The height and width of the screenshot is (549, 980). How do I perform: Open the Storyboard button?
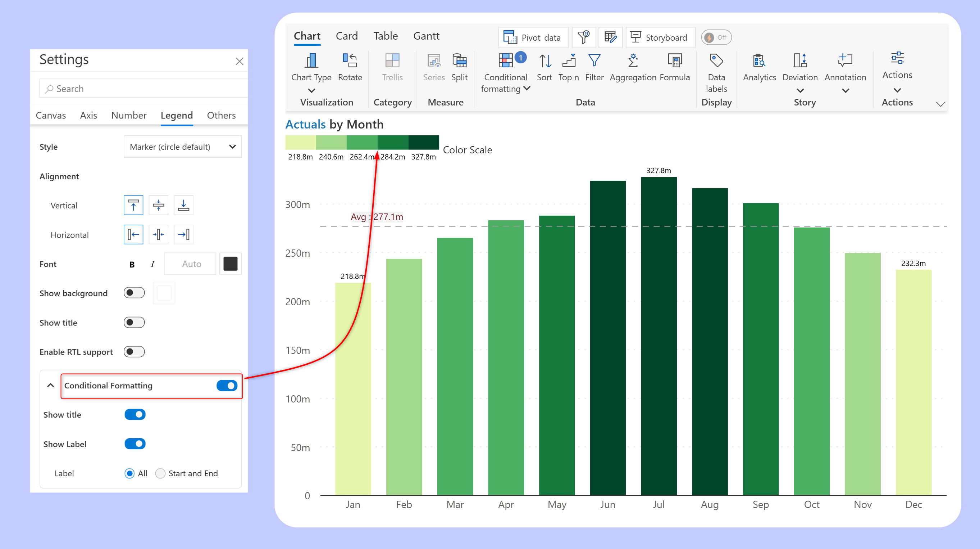(x=660, y=37)
